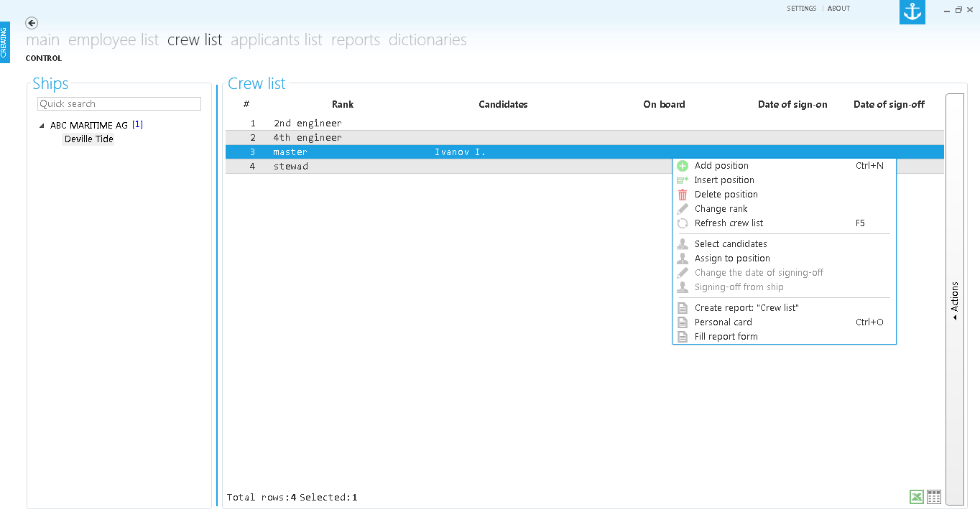The image size is (980, 512).
Task: Open the dictionaries tab
Action: pyautogui.click(x=427, y=40)
